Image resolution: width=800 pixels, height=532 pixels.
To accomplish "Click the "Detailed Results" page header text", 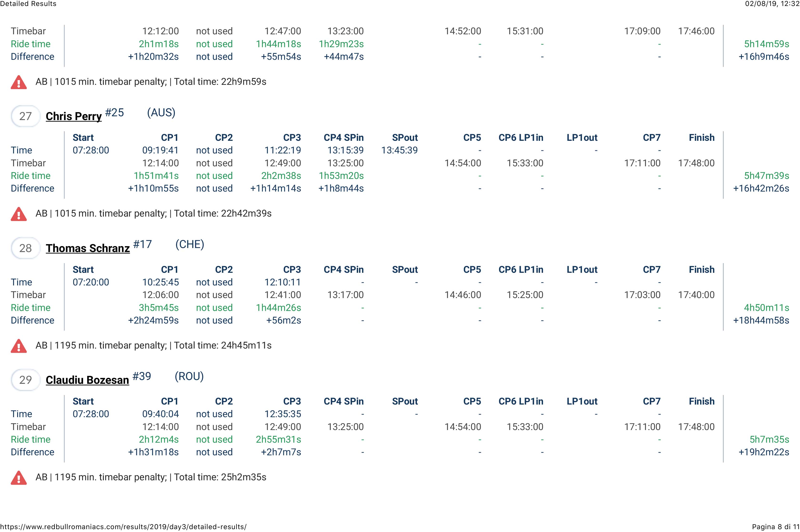I will tap(28, 4).
